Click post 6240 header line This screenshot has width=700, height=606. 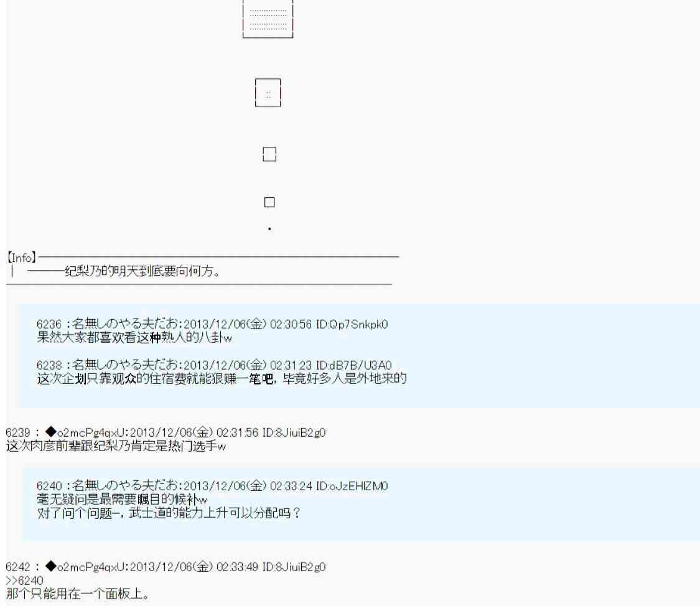[x=212, y=485]
